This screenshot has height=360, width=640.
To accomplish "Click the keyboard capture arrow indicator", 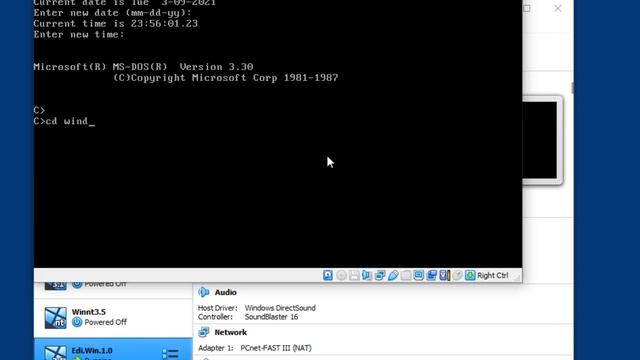I will click(470, 276).
